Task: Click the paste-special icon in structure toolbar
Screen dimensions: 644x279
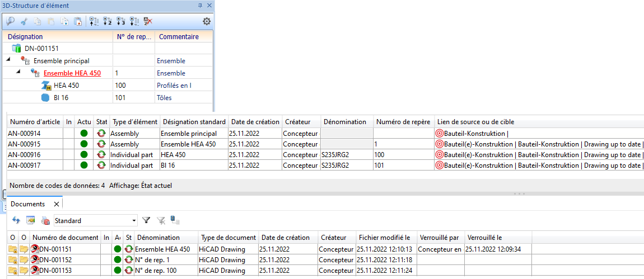Action: pyautogui.click(x=78, y=21)
